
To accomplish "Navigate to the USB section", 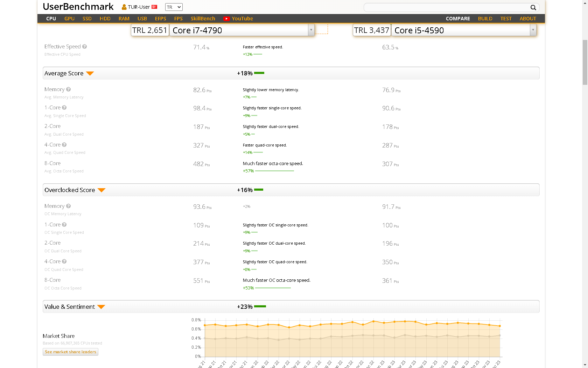I will [142, 19].
